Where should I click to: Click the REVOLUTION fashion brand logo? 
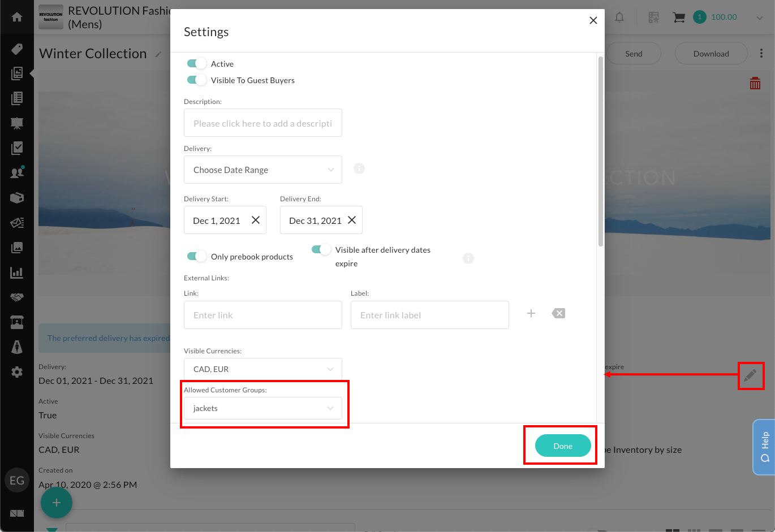(51, 17)
